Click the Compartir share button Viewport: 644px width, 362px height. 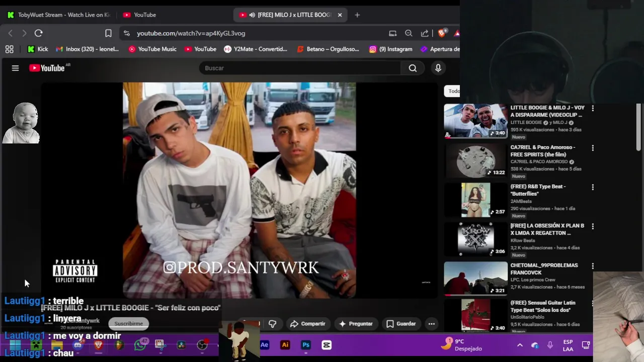click(x=307, y=324)
